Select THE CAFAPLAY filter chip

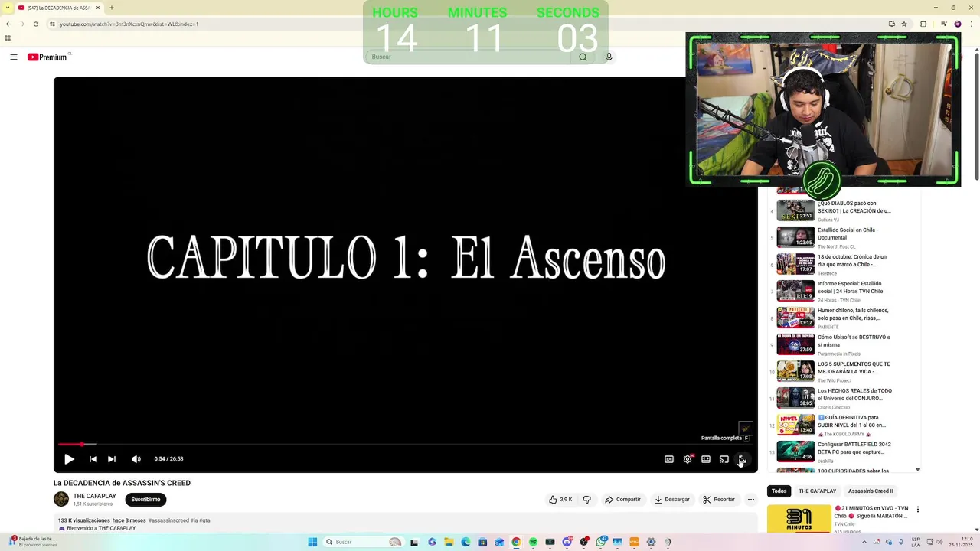tap(817, 491)
